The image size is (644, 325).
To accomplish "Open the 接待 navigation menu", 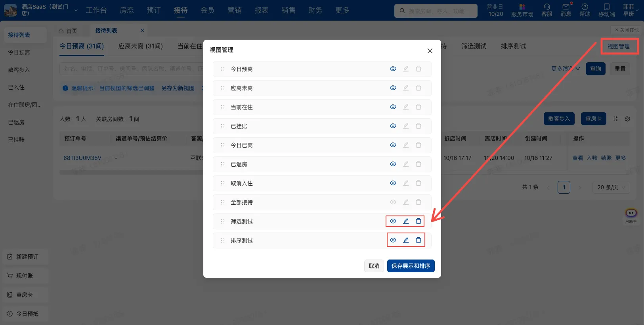I will tap(181, 10).
